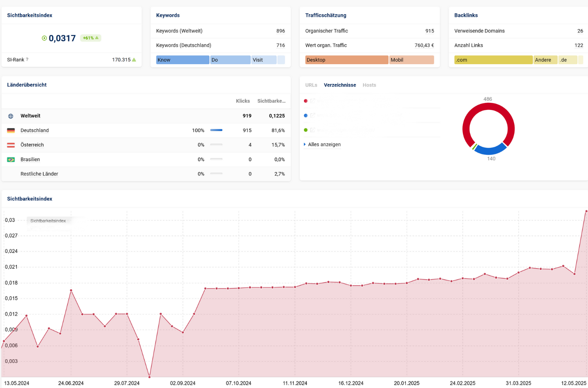Open external link icon beside the blue dot
588x388 pixels.
[x=313, y=115]
